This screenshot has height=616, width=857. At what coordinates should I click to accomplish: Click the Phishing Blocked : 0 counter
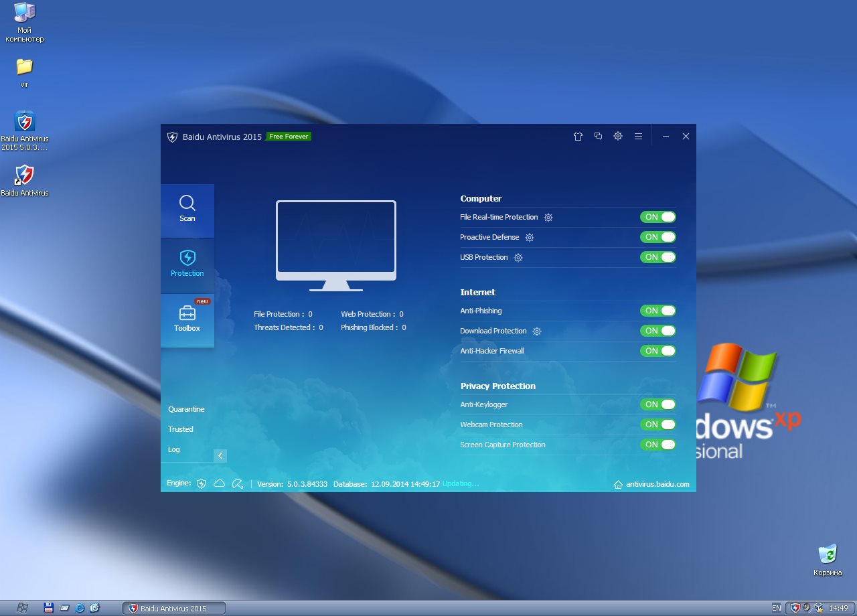point(374,327)
